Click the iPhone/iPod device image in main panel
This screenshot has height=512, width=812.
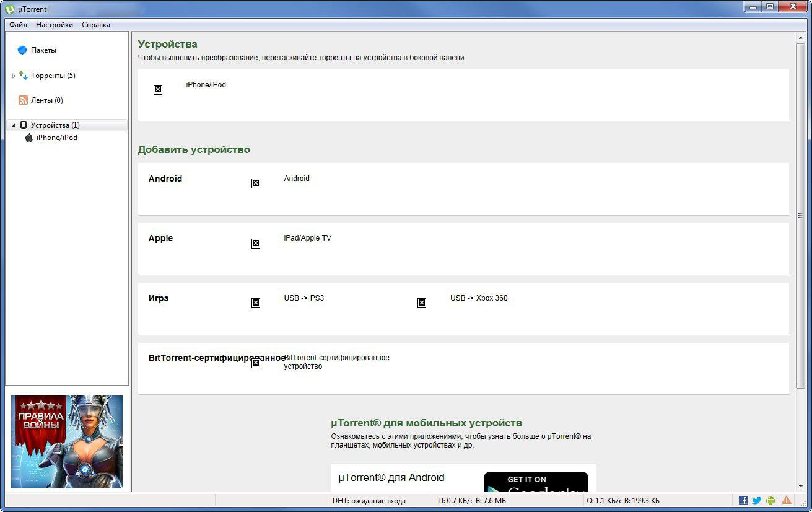[158, 90]
